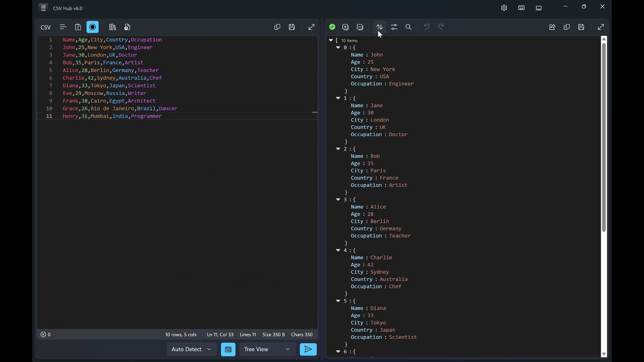The image size is (644, 362).
Task: Click 'City : Berlin' in the tree
Action: coord(370,222)
